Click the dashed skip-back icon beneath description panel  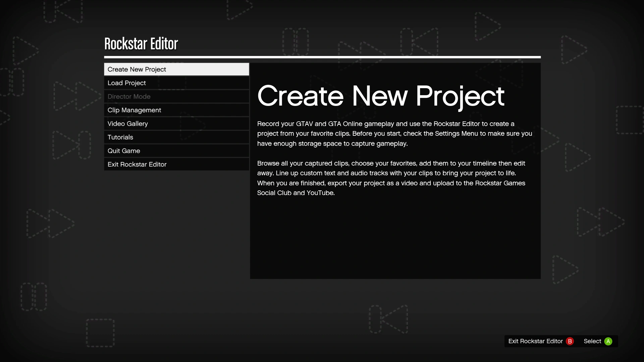389,319
